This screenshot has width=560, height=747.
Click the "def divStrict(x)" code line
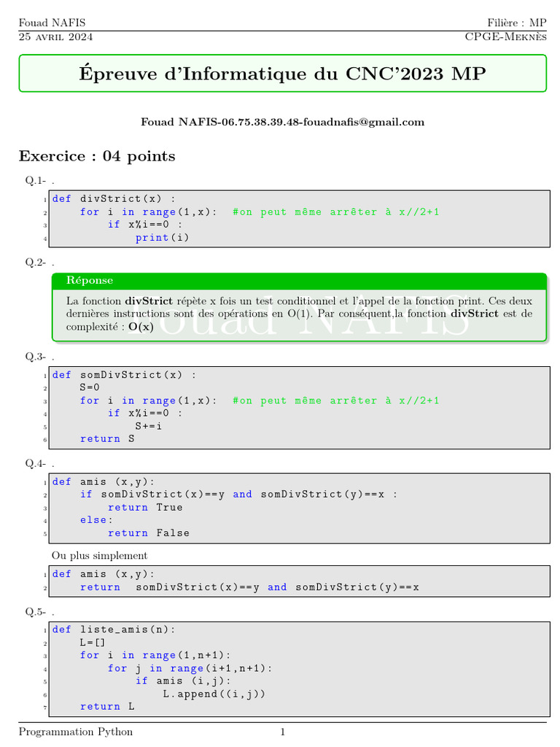113,198
